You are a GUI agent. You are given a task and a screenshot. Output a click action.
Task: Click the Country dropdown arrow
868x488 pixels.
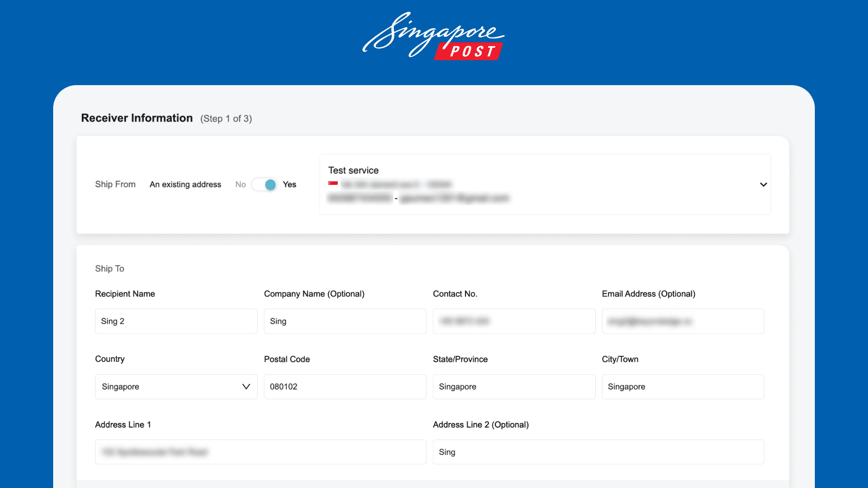click(x=246, y=387)
